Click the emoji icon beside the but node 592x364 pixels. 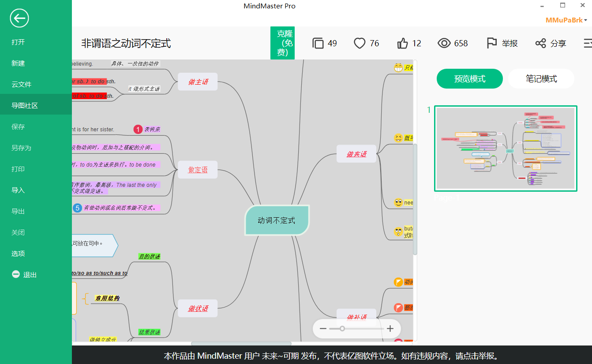point(398,232)
